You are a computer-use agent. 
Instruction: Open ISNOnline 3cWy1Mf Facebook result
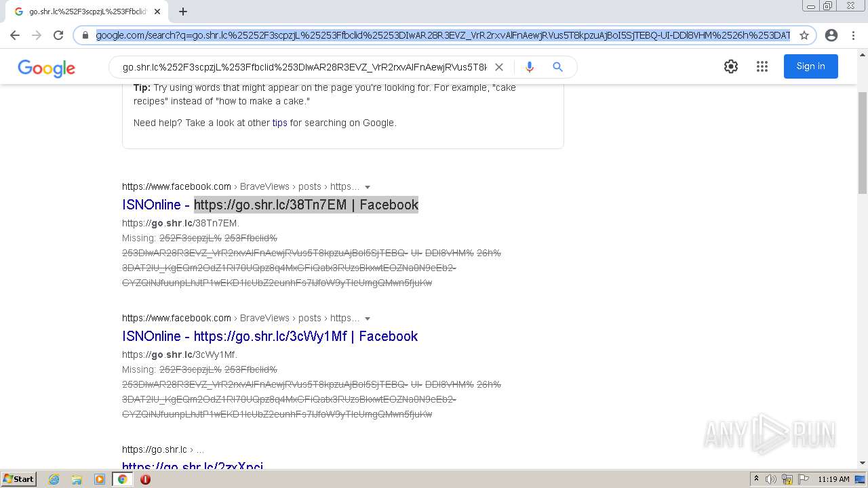[x=270, y=336]
